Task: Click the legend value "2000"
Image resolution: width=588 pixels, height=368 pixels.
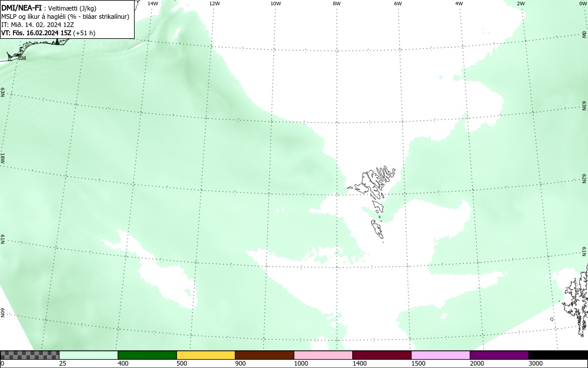Action: pyautogui.click(x=477, y=363)
